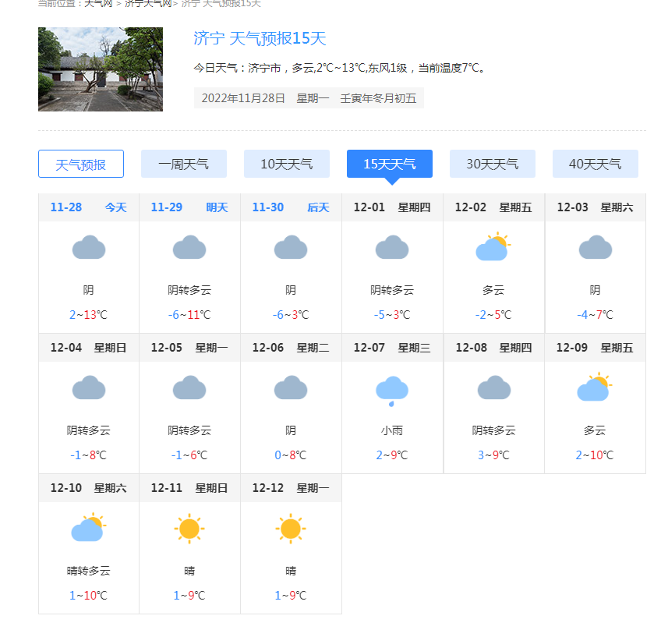
Task: Click the 12-05 星期一 date header
Action: coord(189,348)
